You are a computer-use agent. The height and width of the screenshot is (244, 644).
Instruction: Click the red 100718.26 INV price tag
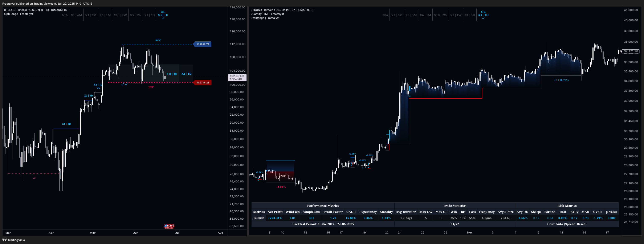click(203, 82)
